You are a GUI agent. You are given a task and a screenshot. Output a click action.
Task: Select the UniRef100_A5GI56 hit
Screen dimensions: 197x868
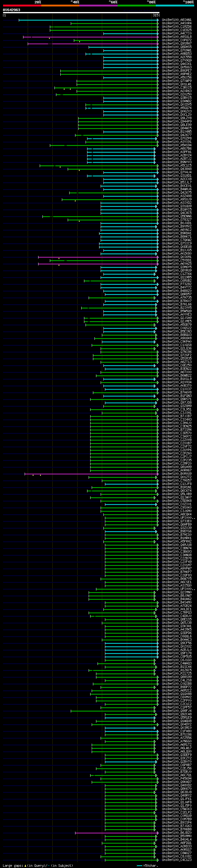pyautogui.click(x=177, y=78)
